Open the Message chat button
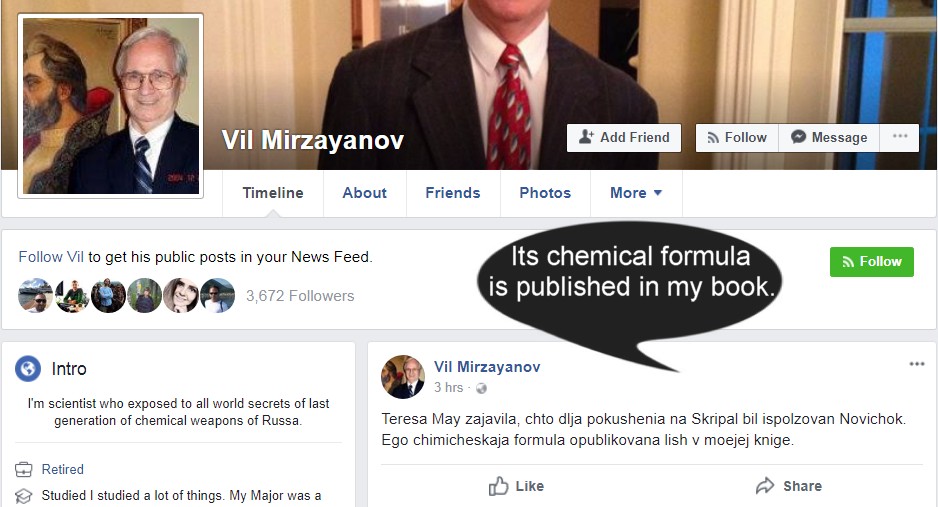This screenshot has width=938, height=507. pyautogui.click(x=829, y=138)
